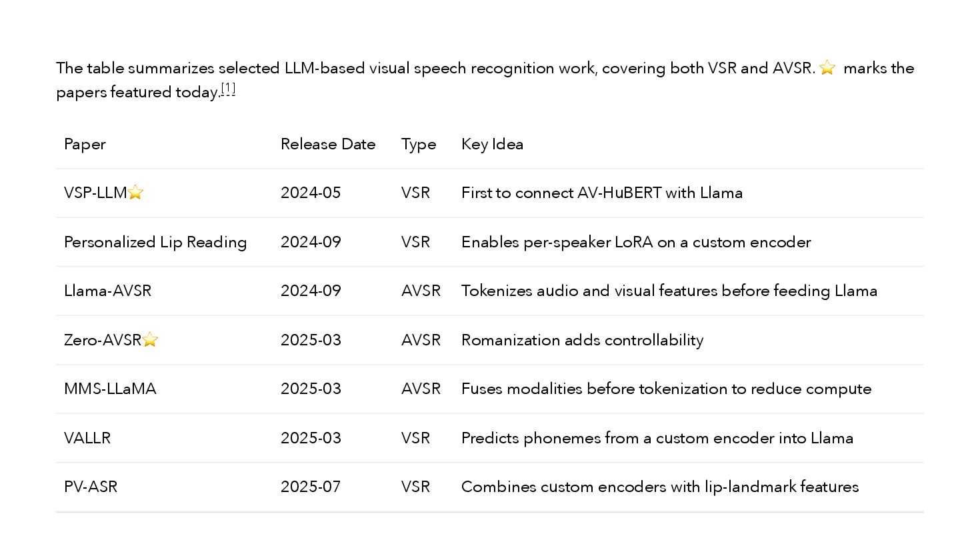Image resolution: width=980 pixels, height=552 pixels.
Task: Click the Release Date column header
Action: 328,144
